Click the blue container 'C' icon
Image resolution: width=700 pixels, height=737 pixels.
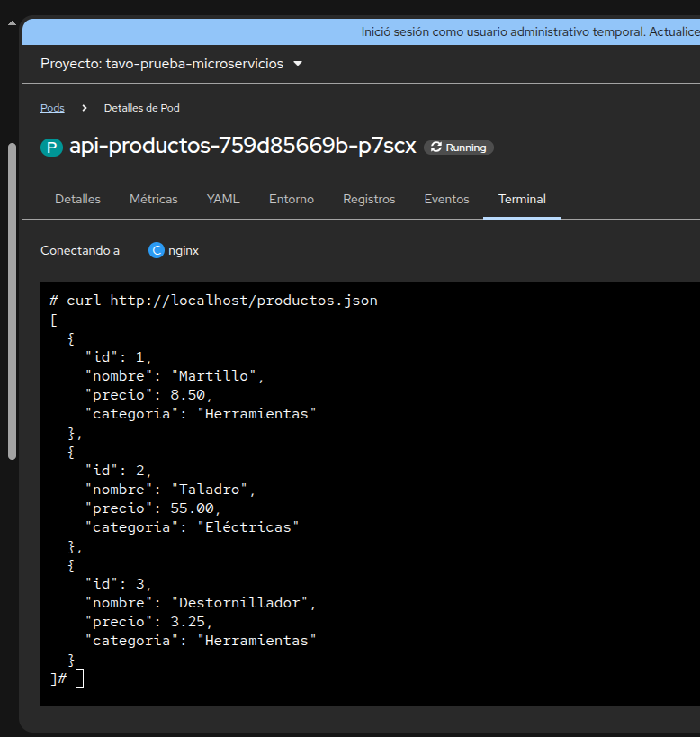pyautogui.click(x=157, y=251)
